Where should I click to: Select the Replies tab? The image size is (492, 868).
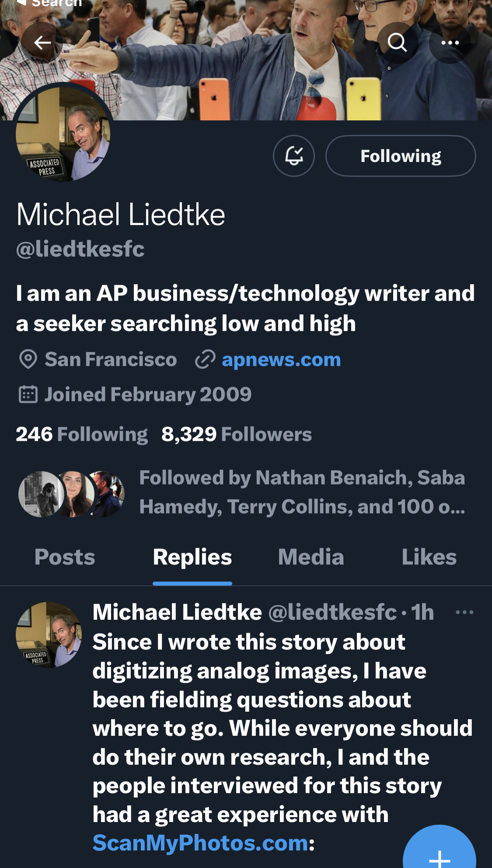(192, 557)
